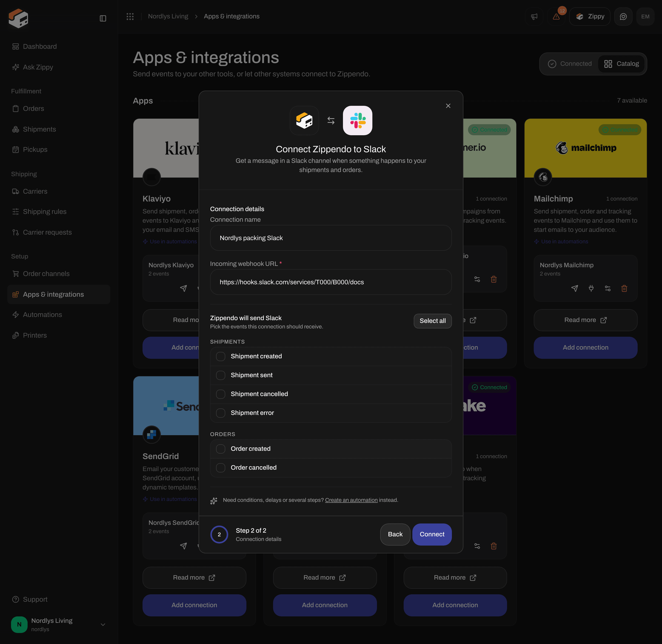The image size is (662, 644).
Task: Open Ask Zippy in the sidebar
Action: click(x=58, y=67)
